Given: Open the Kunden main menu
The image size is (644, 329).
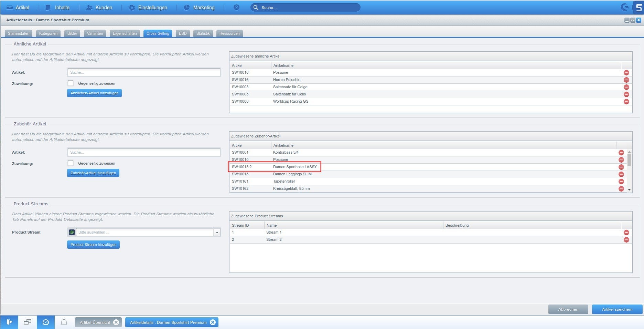Looking at the screenshot, I should pos(99,7).
